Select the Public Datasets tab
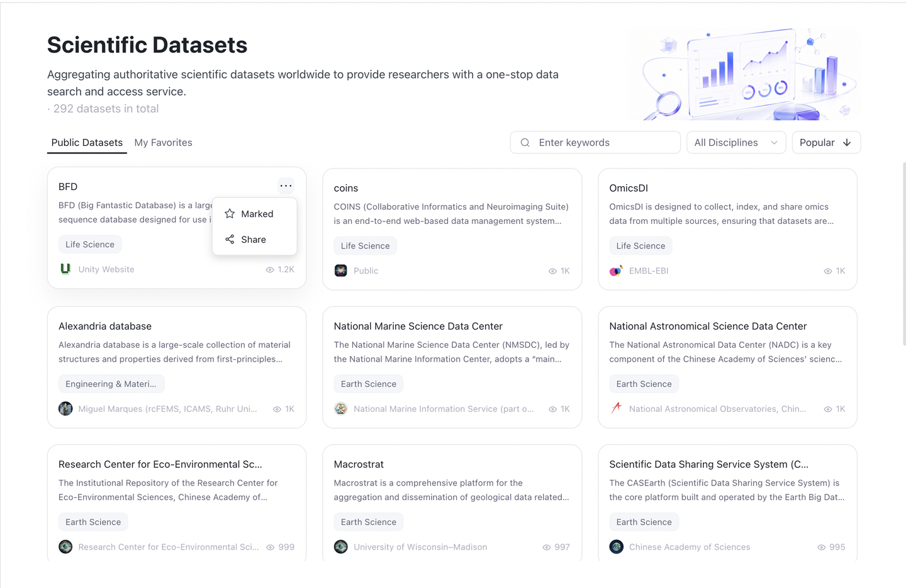This screenshot has width=906, height=588. tap(87, 143)
